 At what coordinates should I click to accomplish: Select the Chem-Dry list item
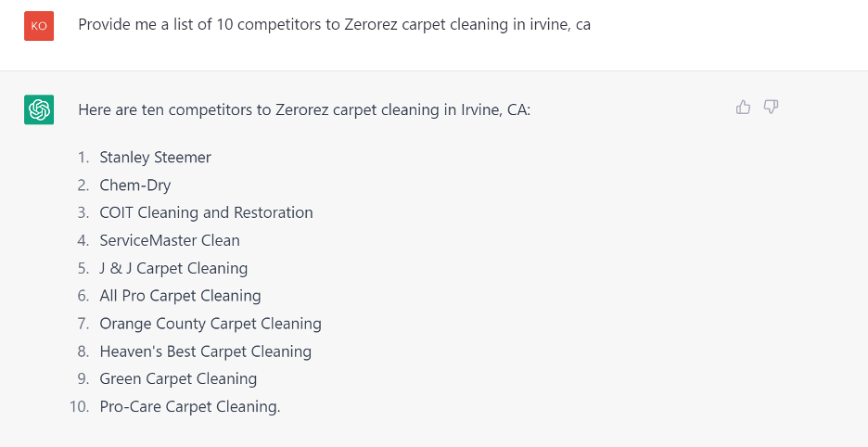point(135,185)
